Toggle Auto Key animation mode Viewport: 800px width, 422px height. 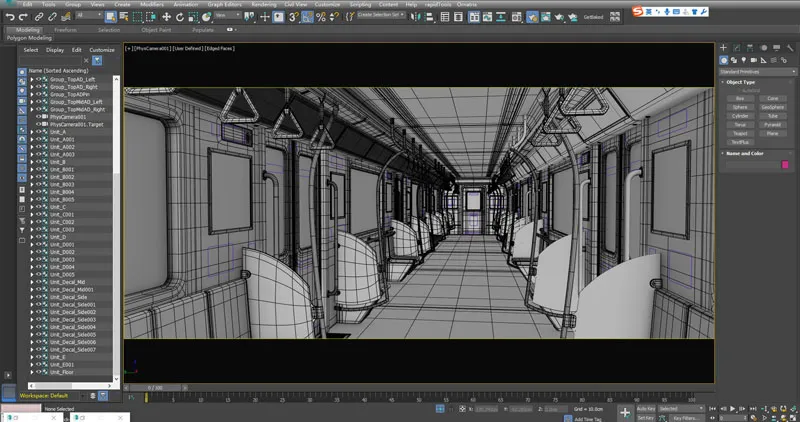point(648,408)
